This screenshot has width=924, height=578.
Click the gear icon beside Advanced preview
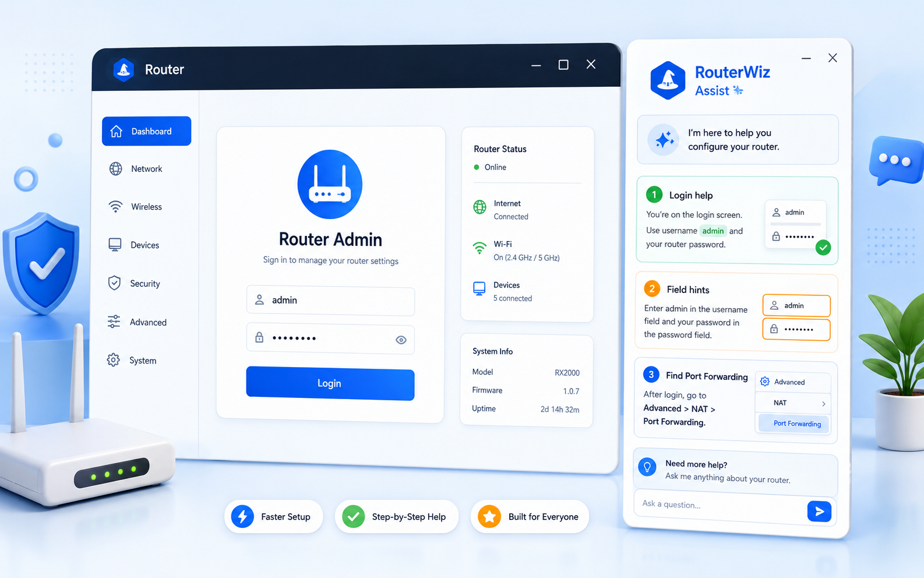tap(765, 382)
